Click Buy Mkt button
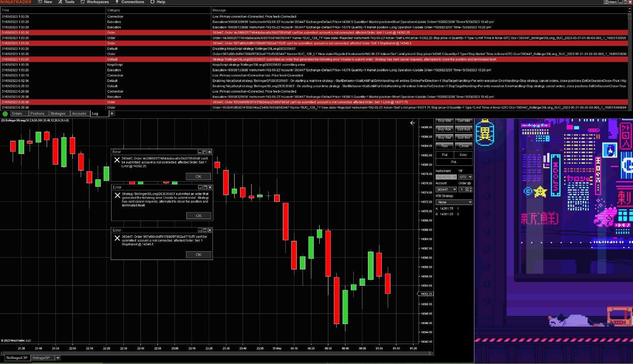Screen dimensions: 633x364 tap(444, 121)
